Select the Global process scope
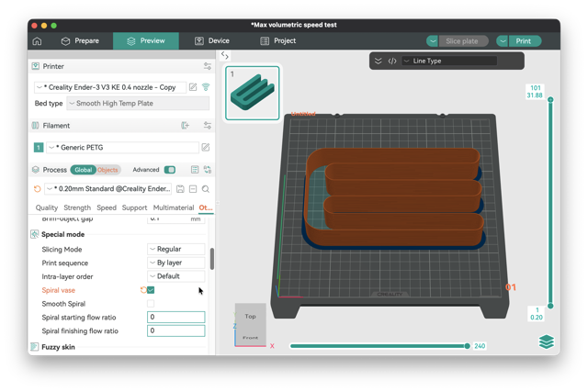 pos(83,170)
